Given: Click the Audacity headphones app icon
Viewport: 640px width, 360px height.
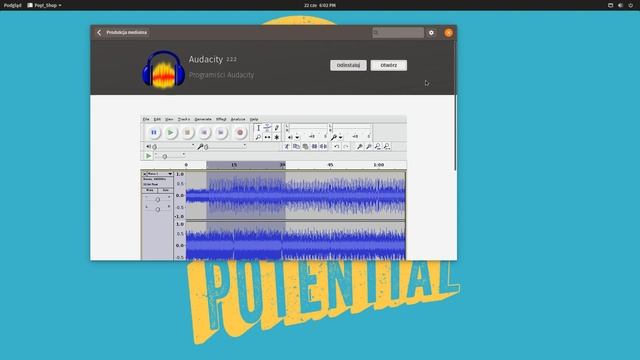Looking at the screenshot, I should [164, 69].
